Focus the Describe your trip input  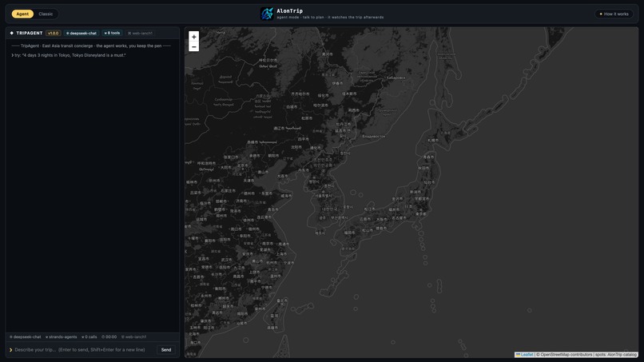coord(83,350)
